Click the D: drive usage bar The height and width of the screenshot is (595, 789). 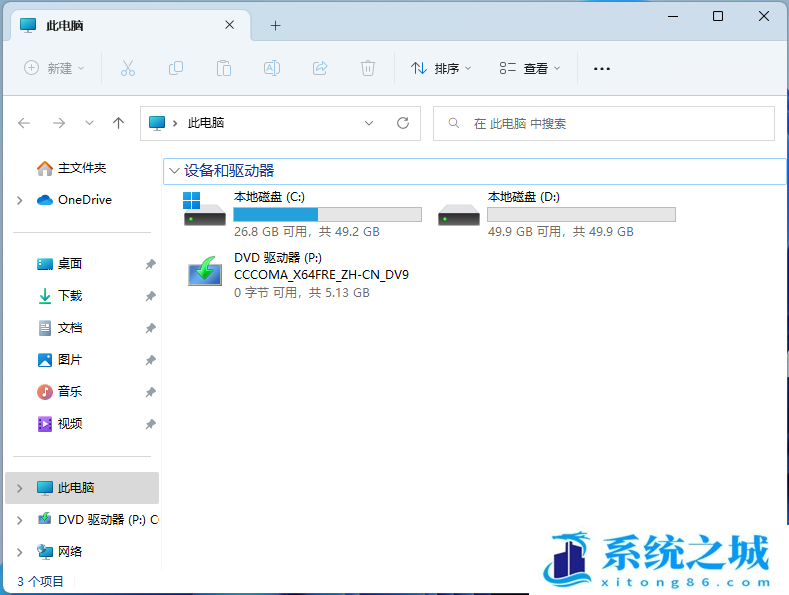[581, 214]
